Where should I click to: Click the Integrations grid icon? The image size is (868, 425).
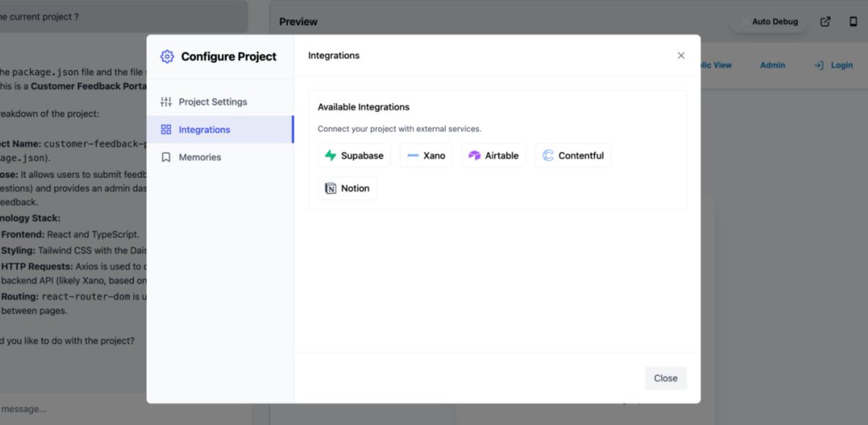point(166,129)
